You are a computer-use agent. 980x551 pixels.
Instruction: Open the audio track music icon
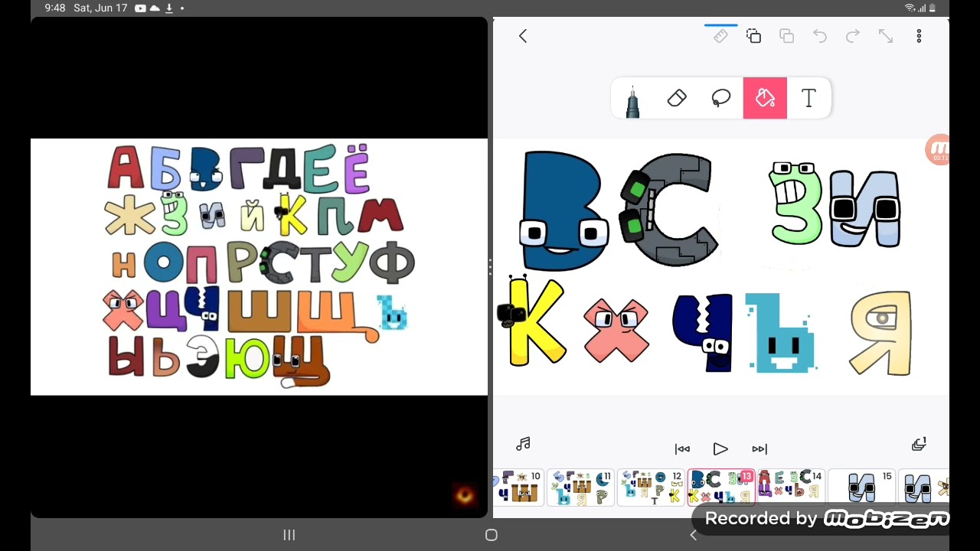click(x=523, y=444)
